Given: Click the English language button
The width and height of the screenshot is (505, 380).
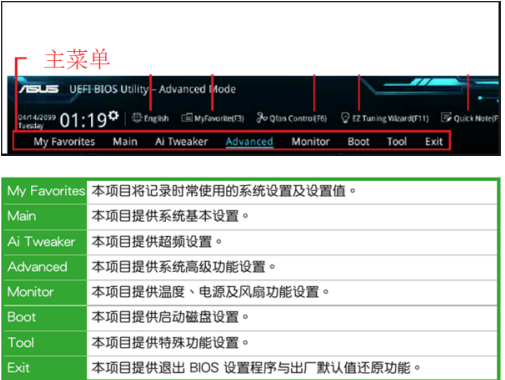Looking at the screenshot, I should 156,118.
